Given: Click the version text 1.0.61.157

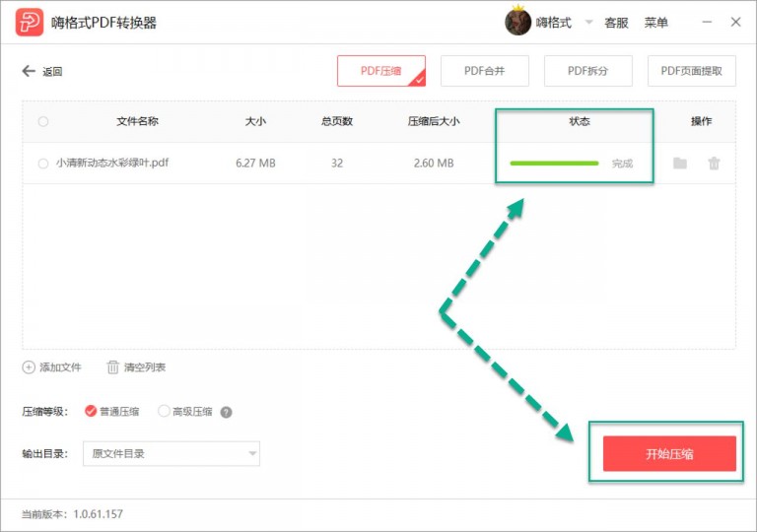Looking at the screenshot, I should pyautogui.click(x=98, y=514).
